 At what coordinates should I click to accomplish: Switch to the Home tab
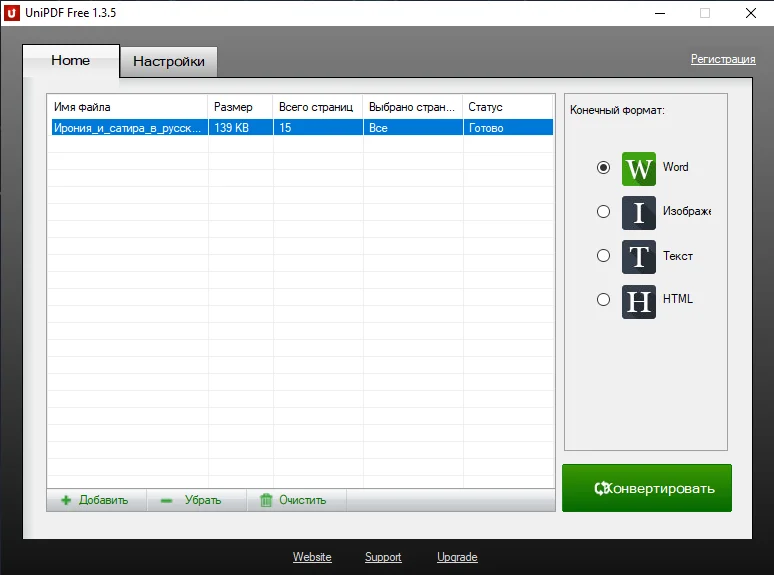point(71,61)
